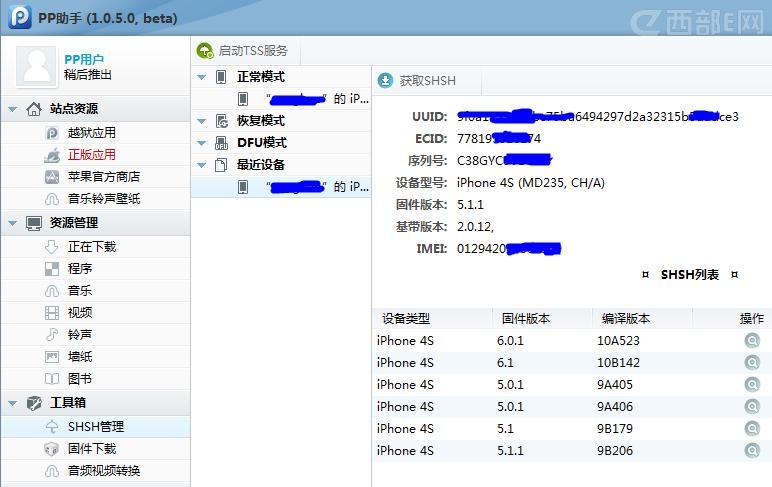
Task: Click the PP助手 logo icon in title bar
Action: point(20,16)
